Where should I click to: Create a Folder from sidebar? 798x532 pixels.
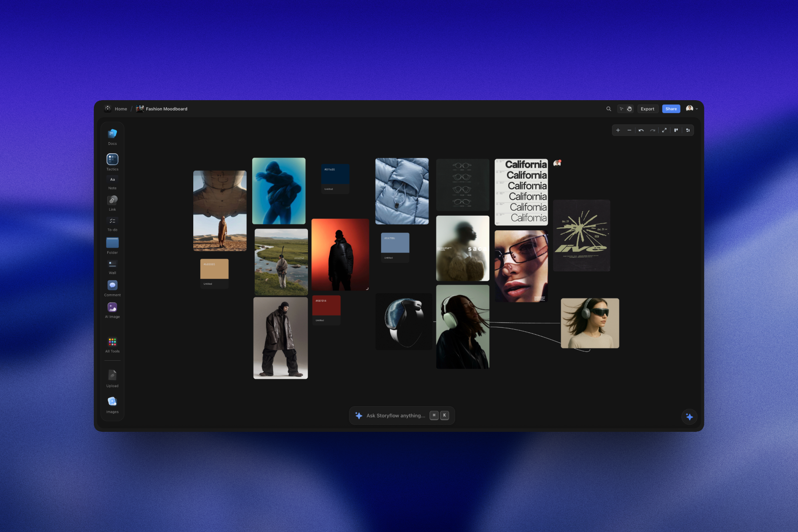(x=112, y=243)
